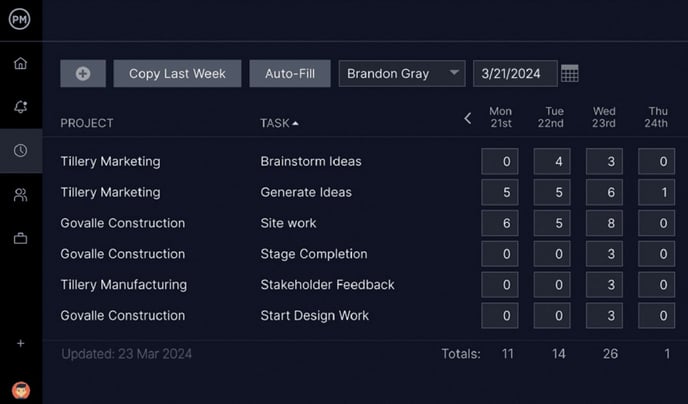Click the Auto-Fill button

click(290, 73)
